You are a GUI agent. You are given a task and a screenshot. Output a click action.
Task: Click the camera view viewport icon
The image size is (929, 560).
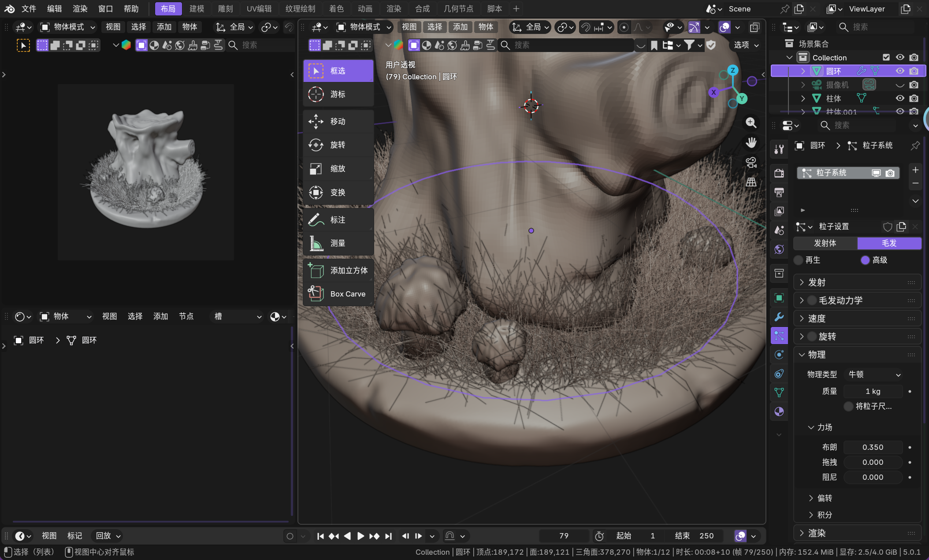click(x=751, y=163)
